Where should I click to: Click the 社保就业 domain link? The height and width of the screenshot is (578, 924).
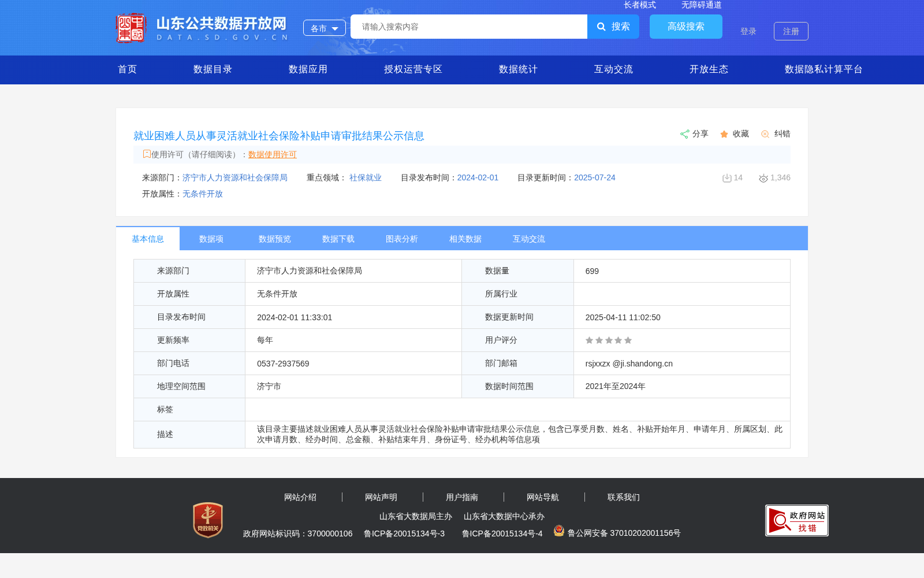(366, 177)
